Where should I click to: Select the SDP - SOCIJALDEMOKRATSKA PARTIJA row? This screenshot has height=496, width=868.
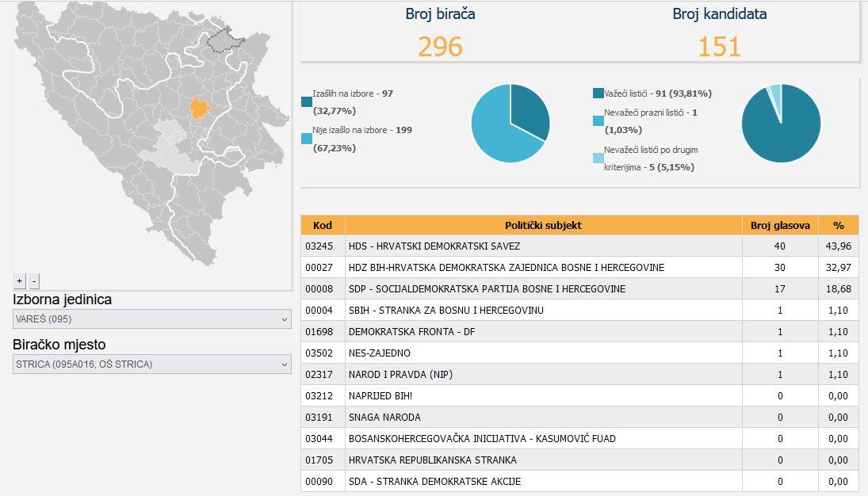(x=579, y=289)
